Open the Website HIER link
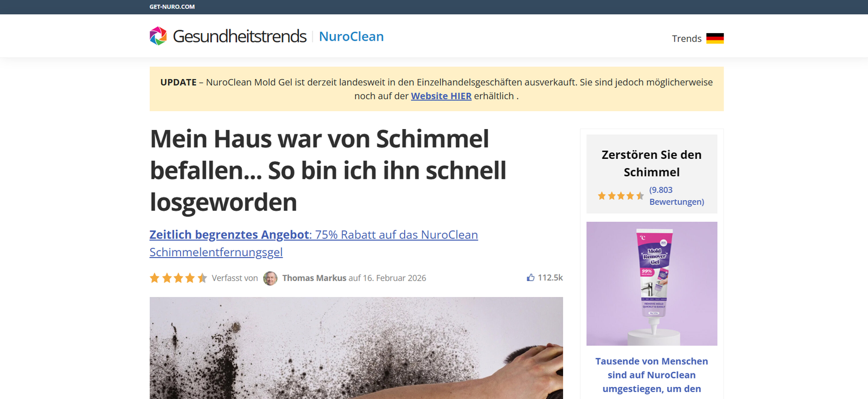The height and width of the screenshot is (399, 868). tap(441, 96)
